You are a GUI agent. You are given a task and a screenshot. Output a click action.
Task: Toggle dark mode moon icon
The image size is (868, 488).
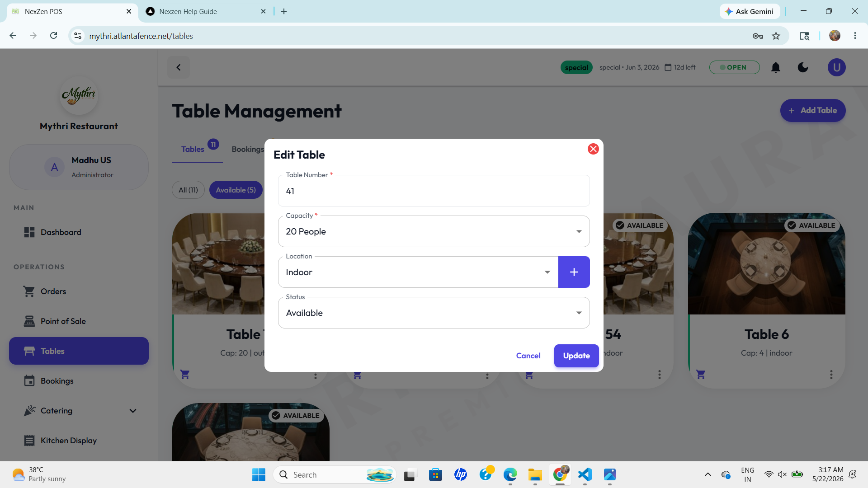pyautogui.click(x=803, y=67)
